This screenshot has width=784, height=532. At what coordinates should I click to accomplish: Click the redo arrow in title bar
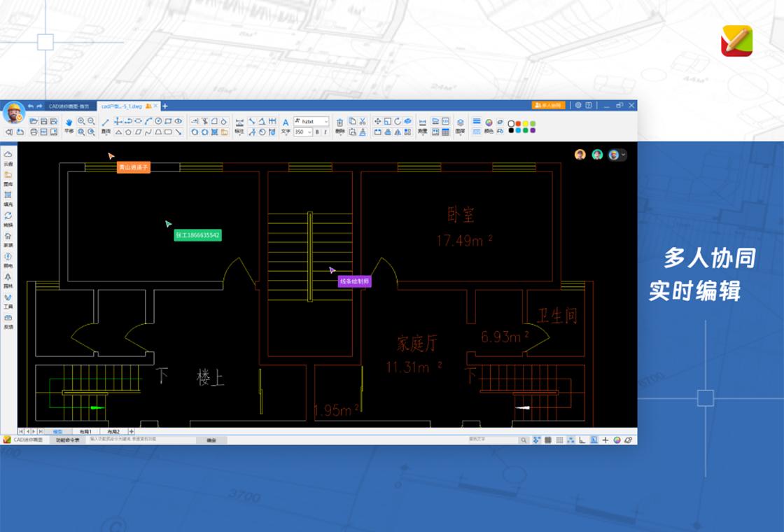(39, 106)
